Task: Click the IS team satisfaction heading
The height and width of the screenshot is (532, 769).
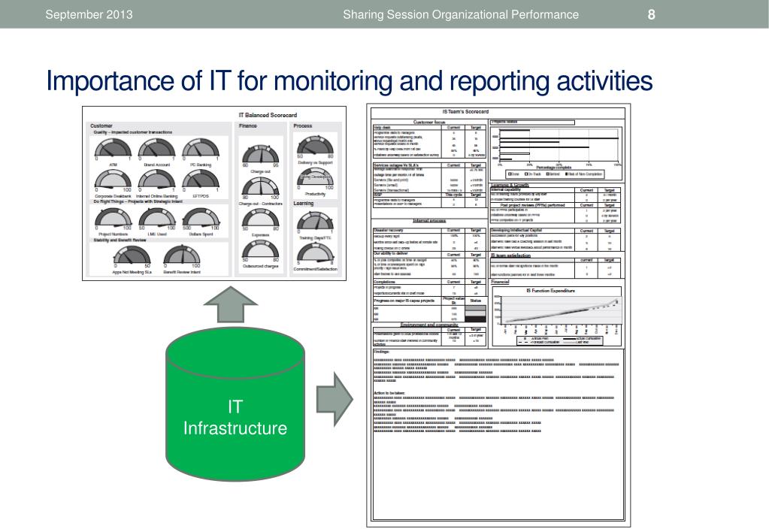Action: [510, 255]
